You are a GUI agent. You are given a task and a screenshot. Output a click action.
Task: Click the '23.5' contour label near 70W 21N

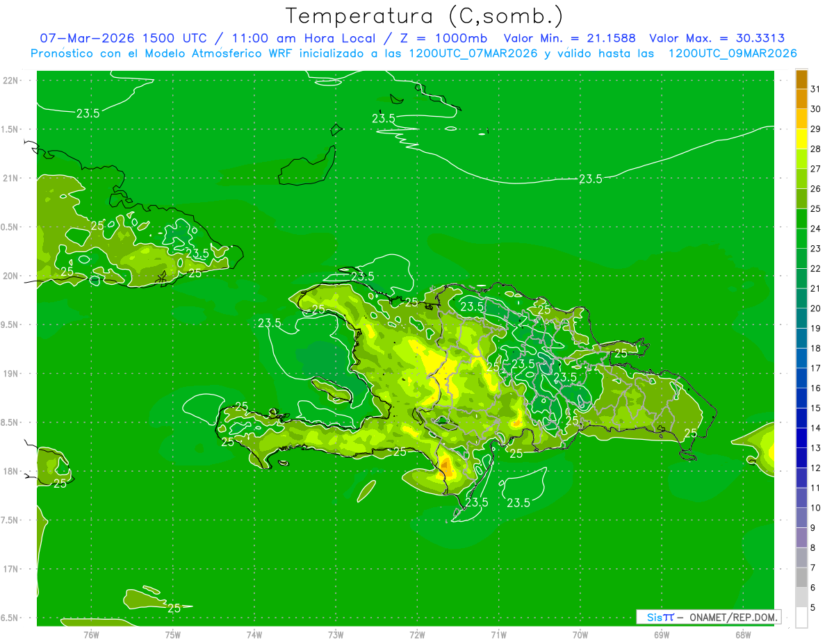[590, 179]
